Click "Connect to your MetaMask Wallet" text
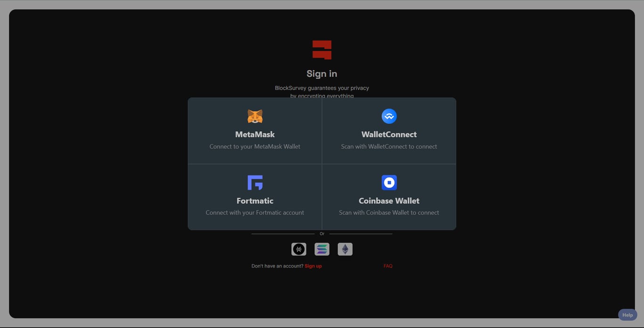Viewport: 644px width, 328px height. coord(255,146)
